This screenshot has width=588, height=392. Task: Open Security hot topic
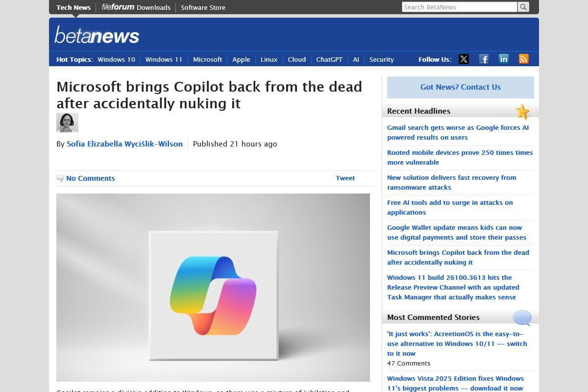coord(381,59)
